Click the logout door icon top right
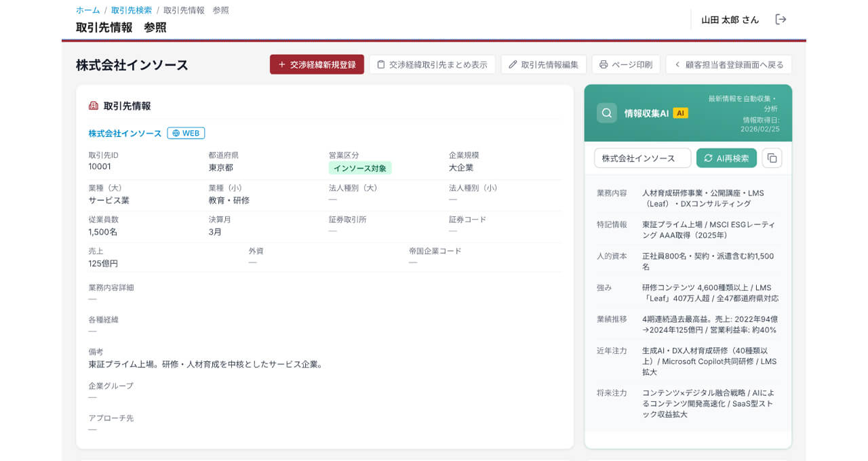This screenshot has height=461, width=868. (781, 20)
